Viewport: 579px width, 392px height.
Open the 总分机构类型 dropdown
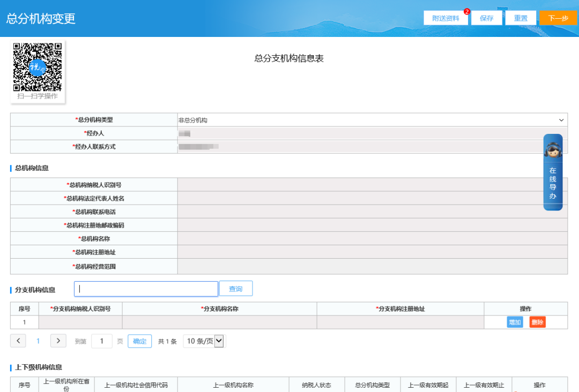pyautogui.click(x=372, y=120)
